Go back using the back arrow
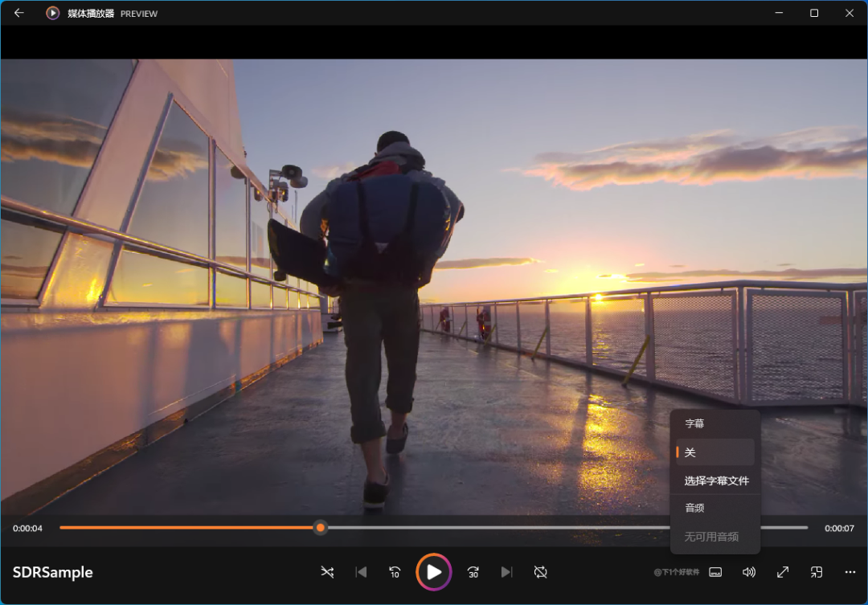 click(19, 13)
